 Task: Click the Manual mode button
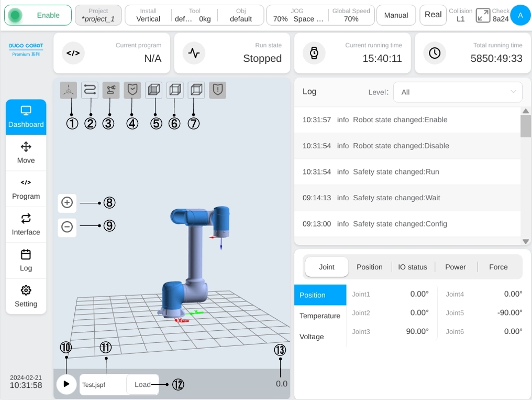[396, 15]
